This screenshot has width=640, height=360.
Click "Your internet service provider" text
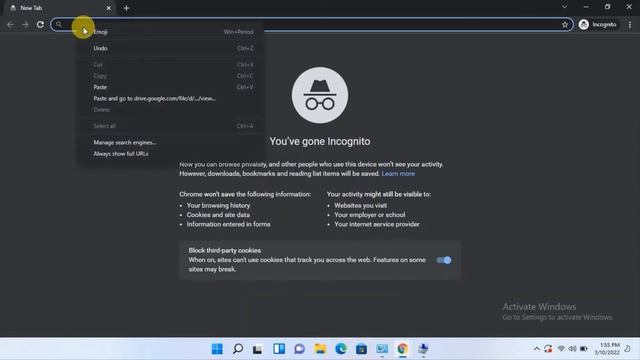(377, 224)
